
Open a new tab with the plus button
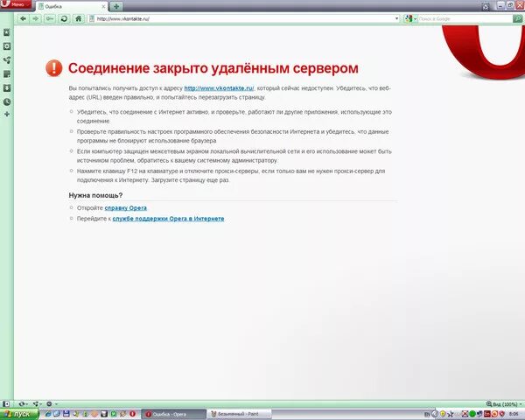[116, 6]
